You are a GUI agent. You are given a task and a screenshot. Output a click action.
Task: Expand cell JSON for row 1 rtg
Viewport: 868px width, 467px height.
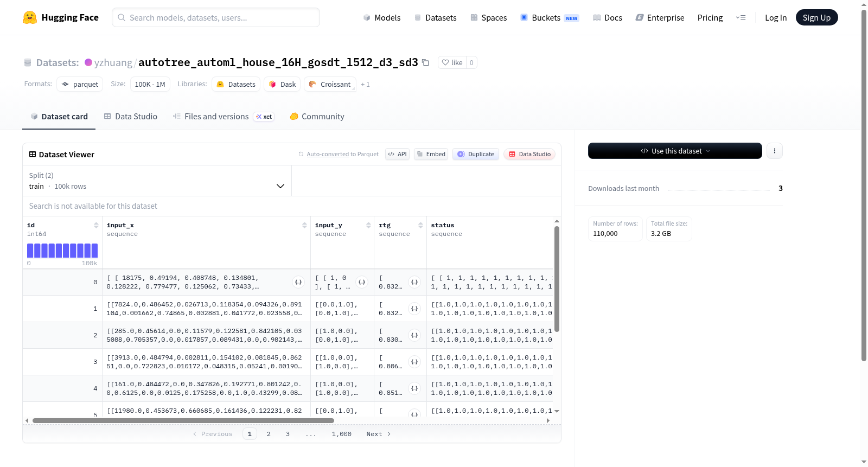click(x=414, y=309)
